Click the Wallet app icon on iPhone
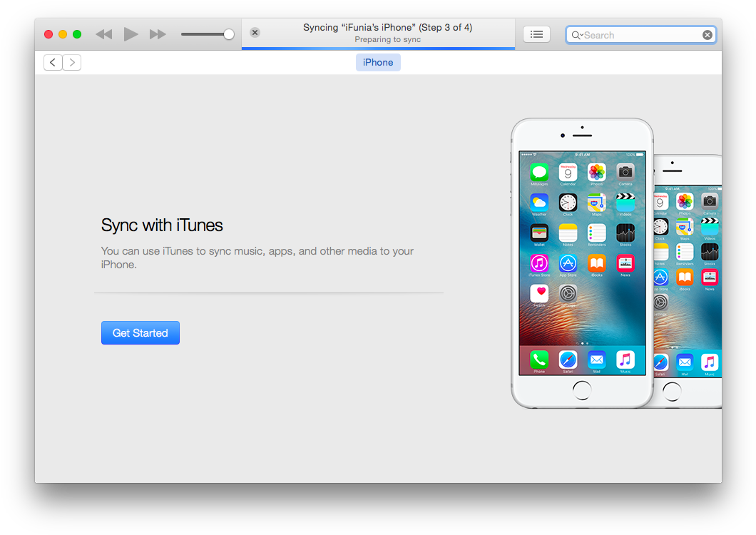This screenshot has width=756, height=535. point(539,233)
